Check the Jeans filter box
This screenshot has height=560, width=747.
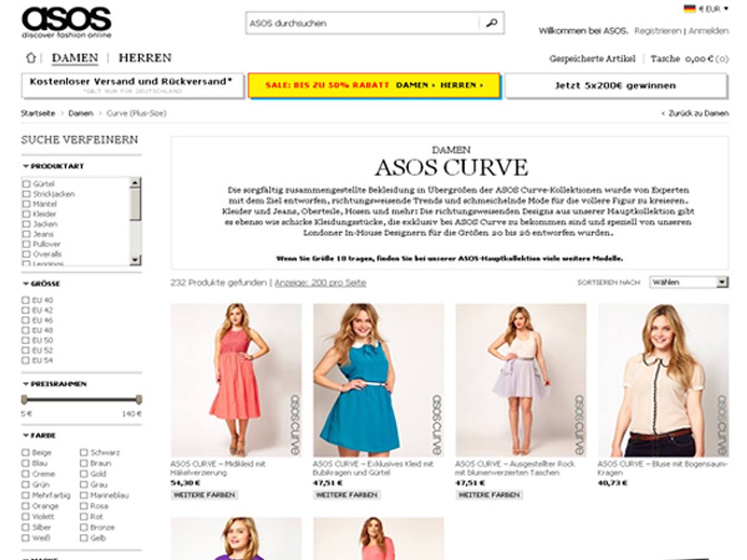[x=26, y=234]
